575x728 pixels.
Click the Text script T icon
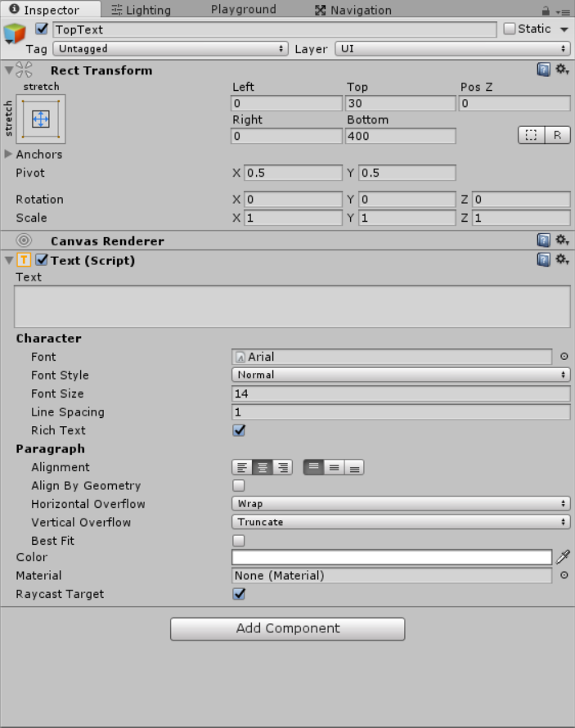click(24, 260)
